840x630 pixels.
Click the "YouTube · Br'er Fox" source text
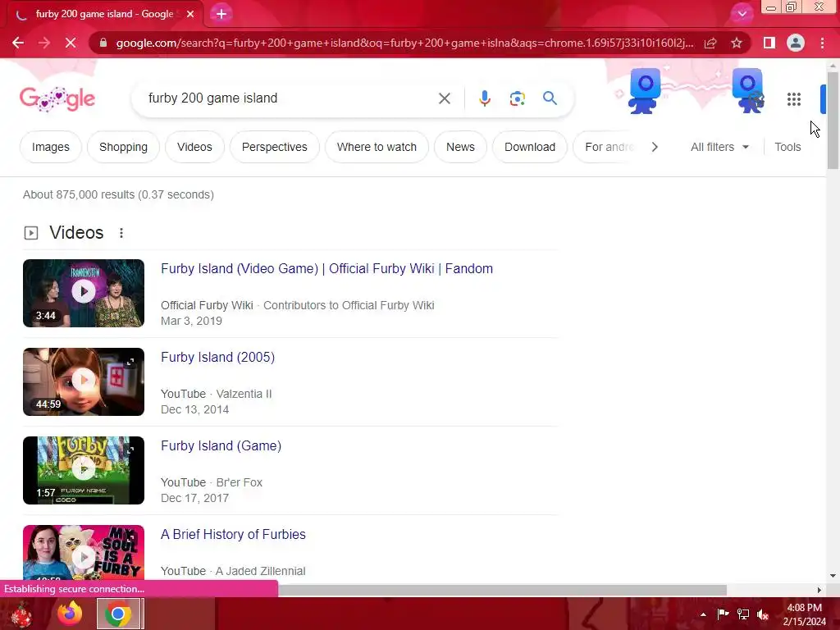pyautogui.click(x=212, y=482)
